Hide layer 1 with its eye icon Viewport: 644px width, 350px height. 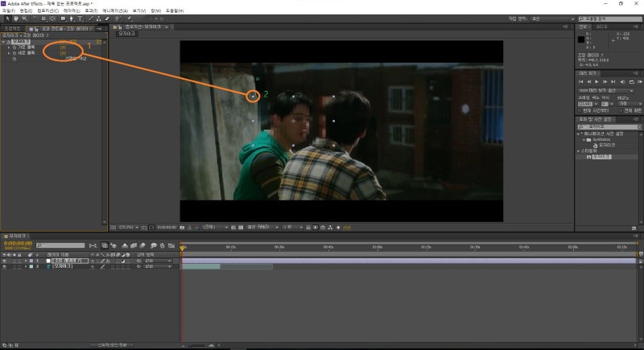(x=5, y=261)
